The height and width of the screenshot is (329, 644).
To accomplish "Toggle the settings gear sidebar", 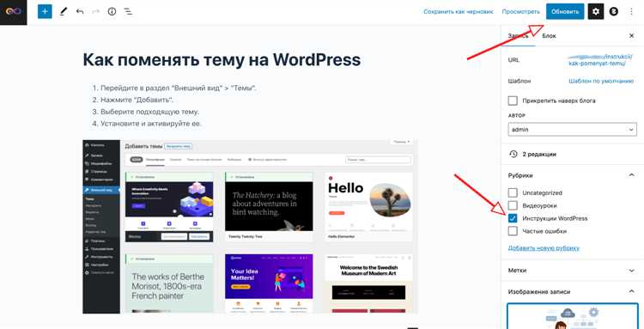I will coord(596,11).
